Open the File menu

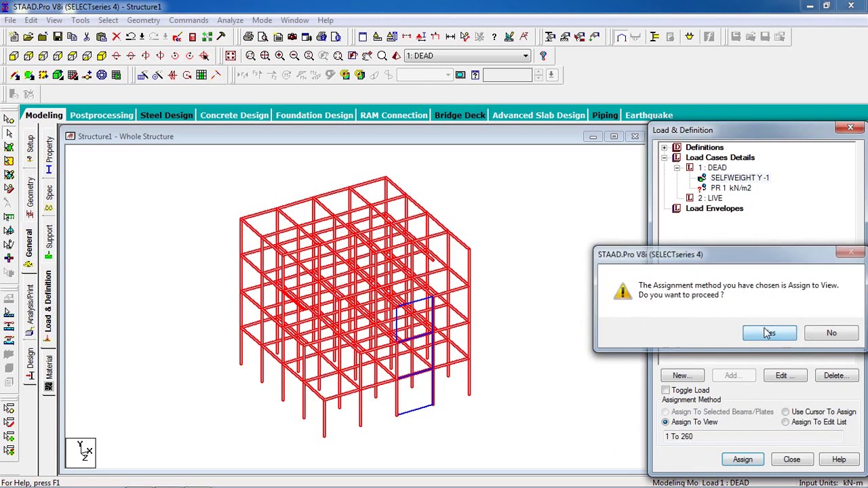10,20
